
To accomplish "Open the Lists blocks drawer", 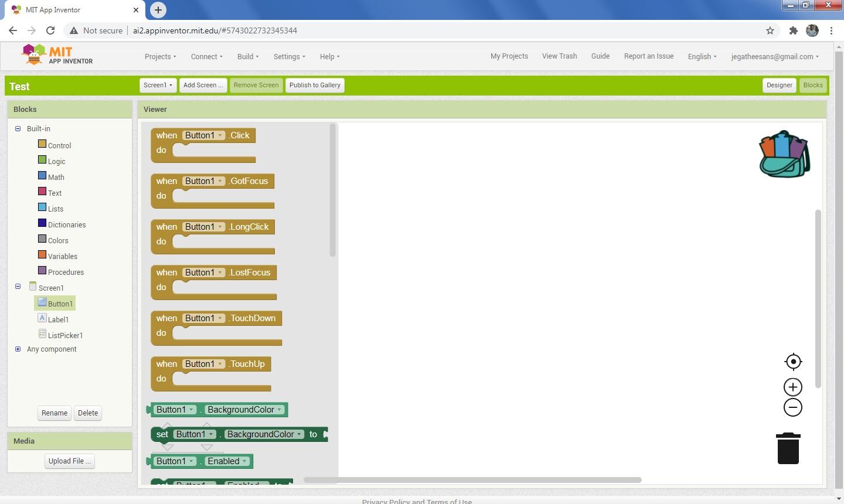I will 55,208.
